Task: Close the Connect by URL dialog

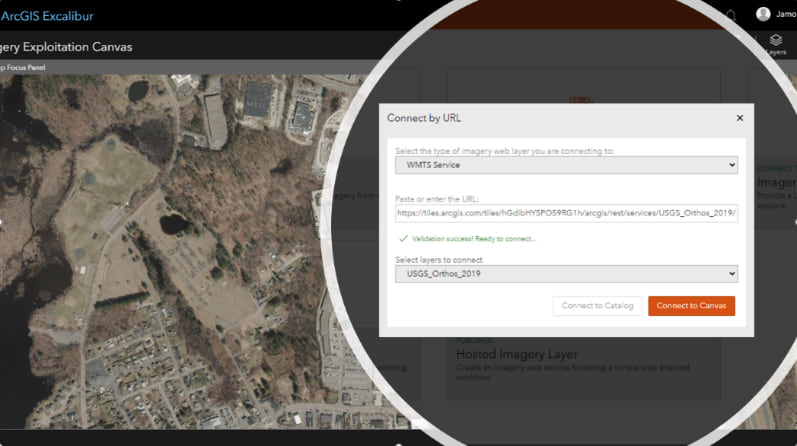Action: (x=740, y=118)
